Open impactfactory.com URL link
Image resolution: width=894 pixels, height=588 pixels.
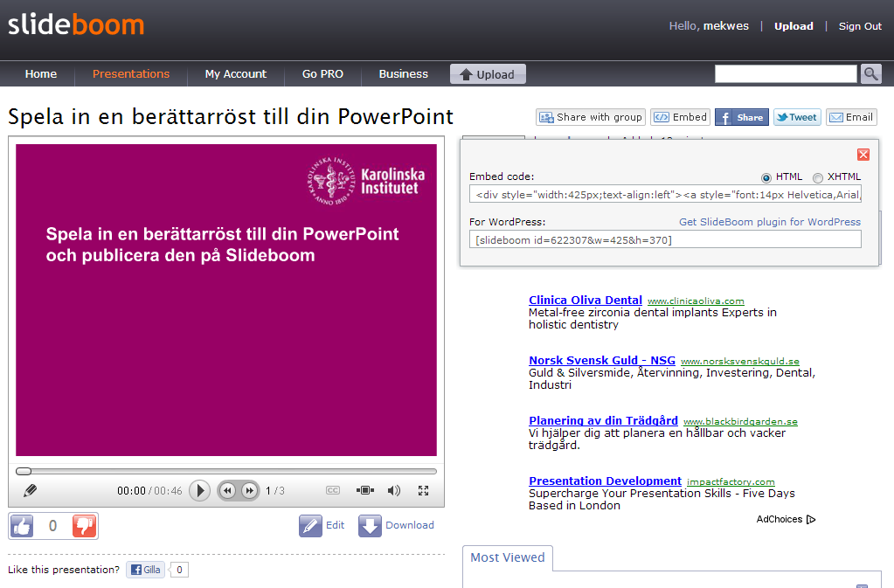click(731, 482)
